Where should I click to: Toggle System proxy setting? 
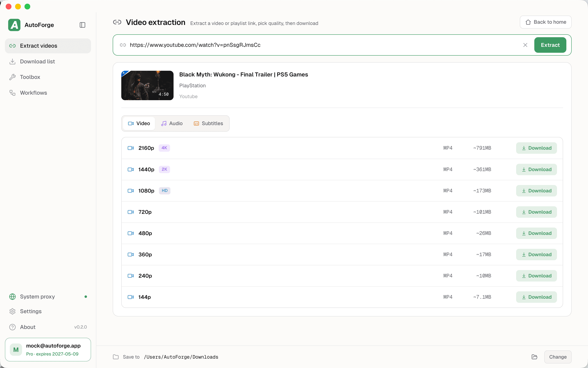point(48,297)
